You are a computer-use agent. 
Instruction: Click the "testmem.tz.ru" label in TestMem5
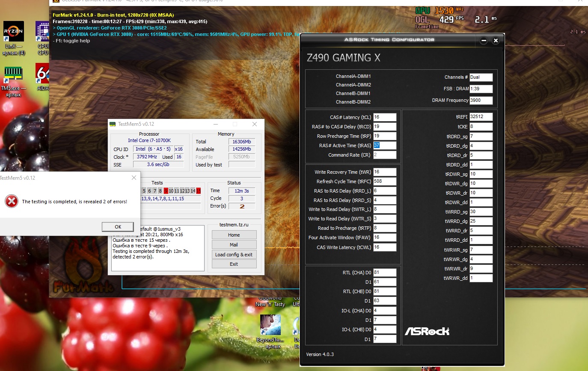click(234, 225)
